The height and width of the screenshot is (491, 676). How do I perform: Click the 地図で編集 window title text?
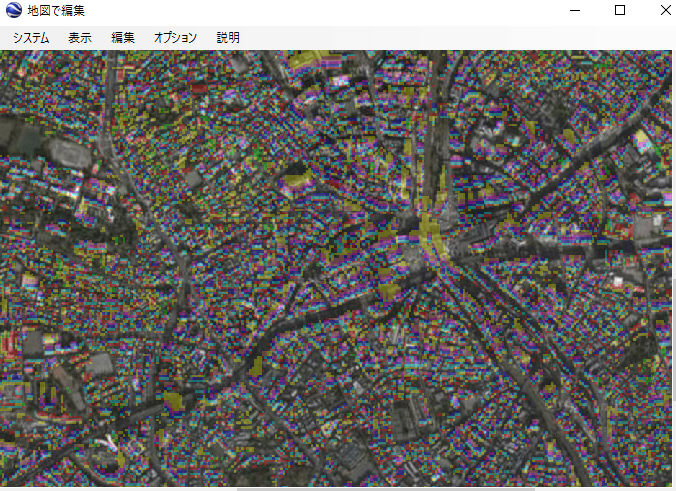56,11
